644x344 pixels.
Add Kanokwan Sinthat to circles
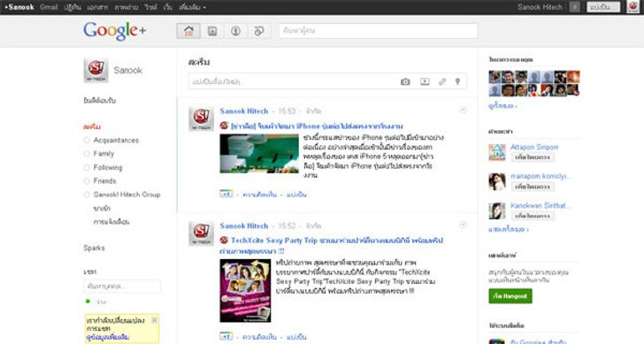click(533, 216)
